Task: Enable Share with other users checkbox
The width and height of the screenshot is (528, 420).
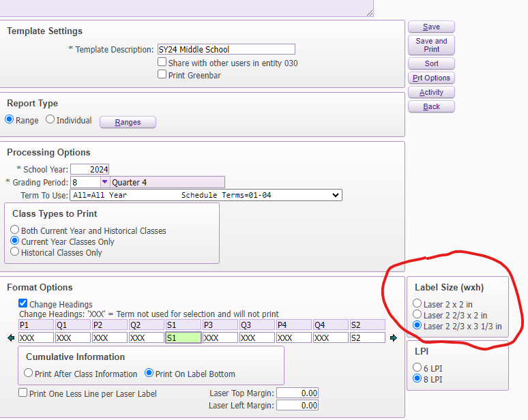Action: pyautogui.click(x=162, y=62)
